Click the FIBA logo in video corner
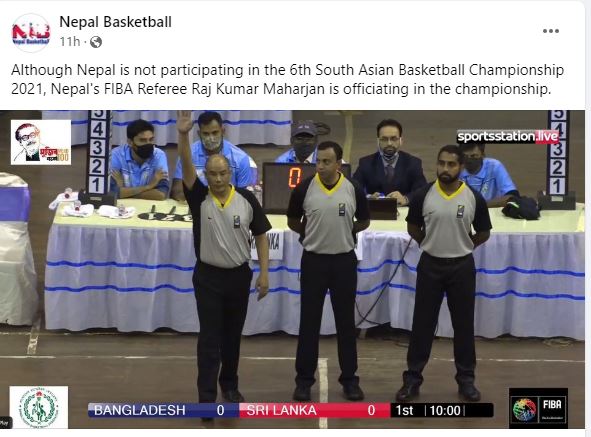This screenshot has height=437, width=591. point(538,408)
